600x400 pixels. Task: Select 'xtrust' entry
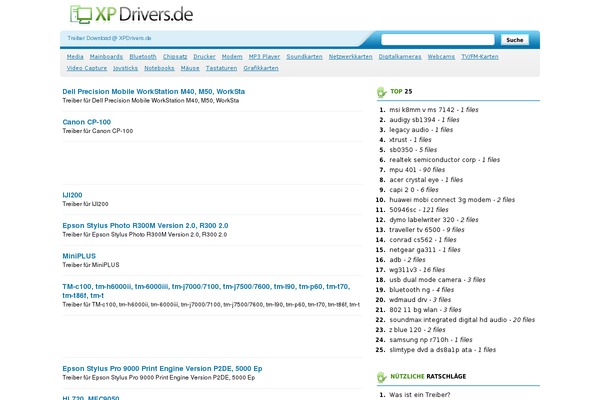[x=398, y=140]
